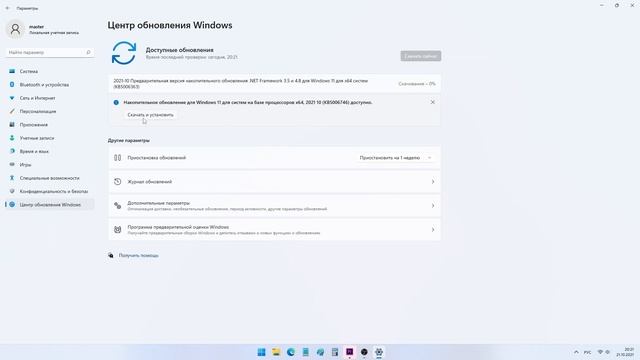Viewport: 640px width, 360px height.
Task: Click the magnifier icon in the search box
Action: (88, 52)
